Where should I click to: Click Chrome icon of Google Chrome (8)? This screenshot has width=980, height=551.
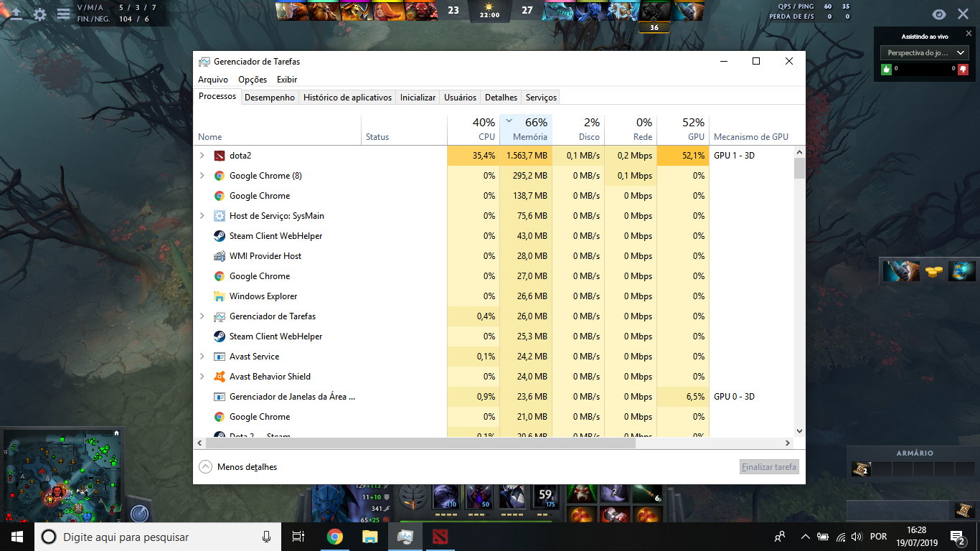(220, 176)
